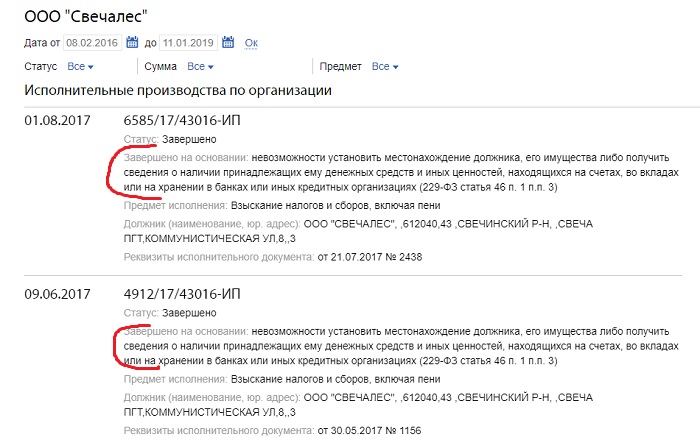700x440 pixels.
Task: Click Статус: Завершено of case 4912/17
Action: click(170, 313)
